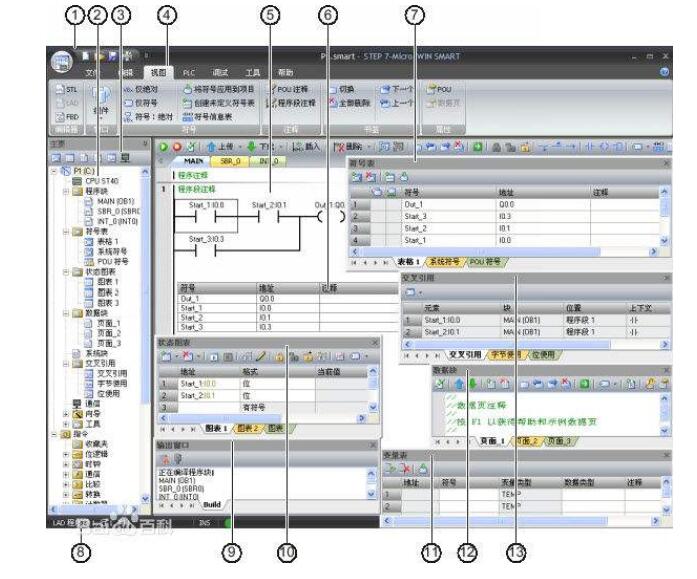Viewport: 697px width, 579px height.
Task: Select 系统块 in project tree
Action: pyautogui.click(x=90, y=354)
